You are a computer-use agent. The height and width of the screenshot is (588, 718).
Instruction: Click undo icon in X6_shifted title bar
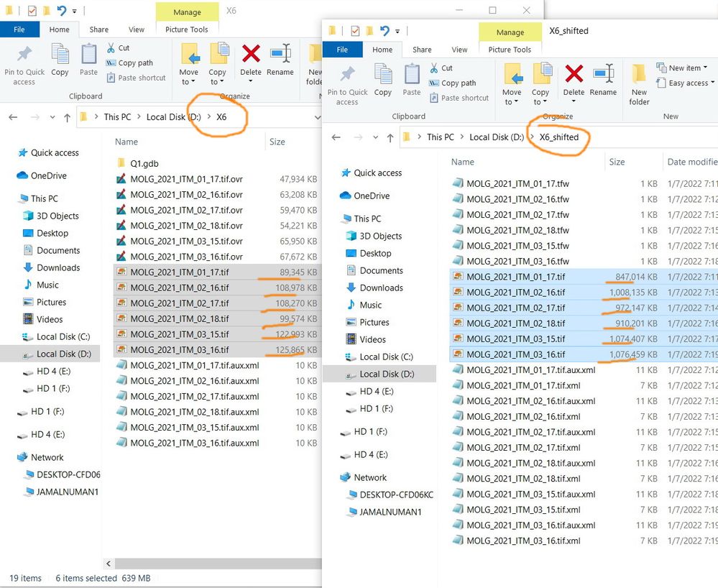(x=385, y=31)
